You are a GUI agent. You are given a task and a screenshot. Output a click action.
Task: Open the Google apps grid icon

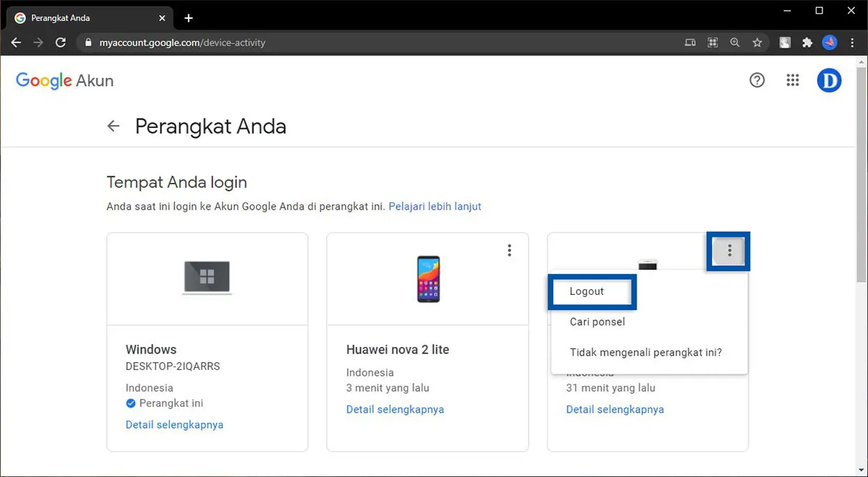[793, 80]
